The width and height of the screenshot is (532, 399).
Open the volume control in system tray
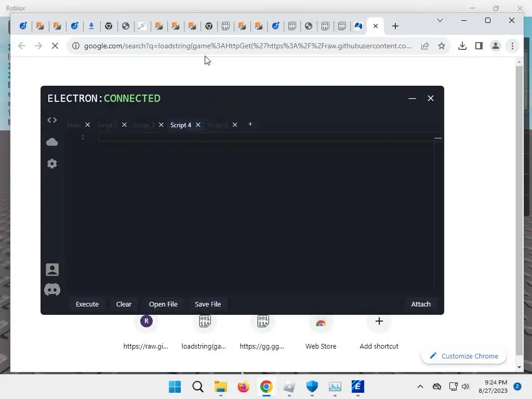tap(465, 387)
